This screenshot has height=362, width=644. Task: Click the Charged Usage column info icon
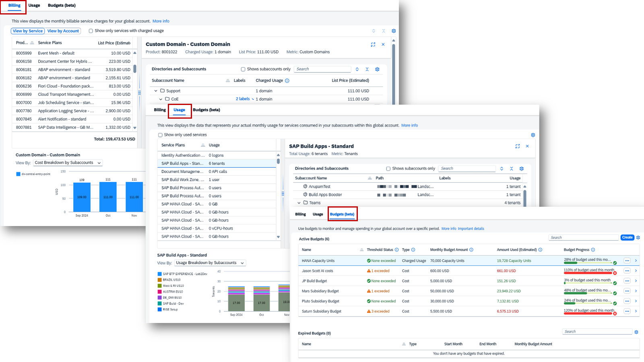(287, 80)
